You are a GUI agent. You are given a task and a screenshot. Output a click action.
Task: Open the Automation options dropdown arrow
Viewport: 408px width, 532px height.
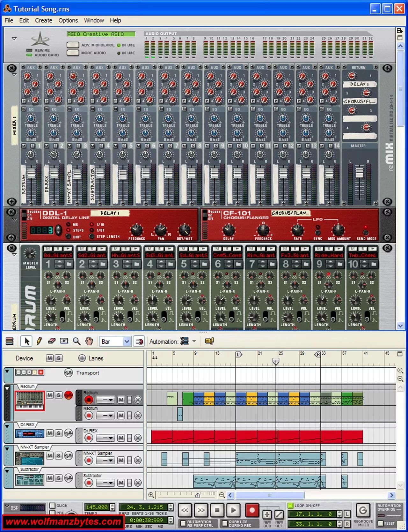point(194,341)
